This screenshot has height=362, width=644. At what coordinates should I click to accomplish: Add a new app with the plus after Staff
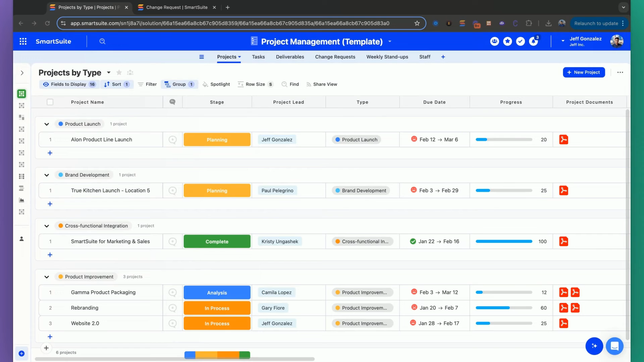tap(443, 57)
